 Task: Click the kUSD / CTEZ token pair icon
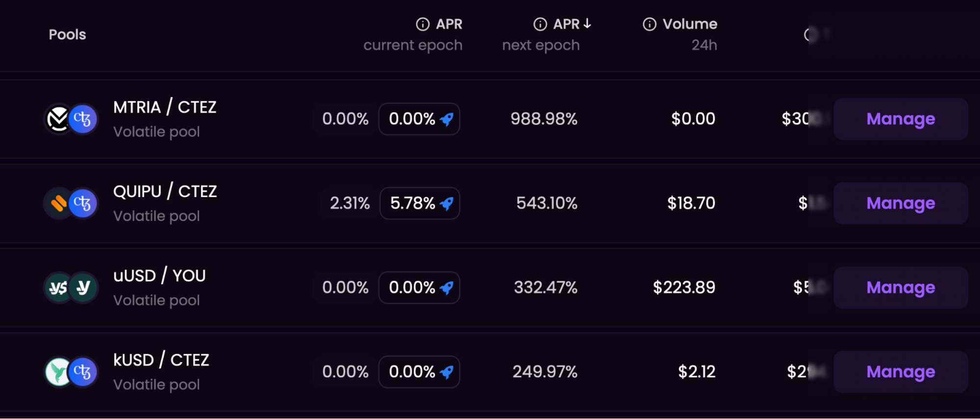tap(71, 372)
